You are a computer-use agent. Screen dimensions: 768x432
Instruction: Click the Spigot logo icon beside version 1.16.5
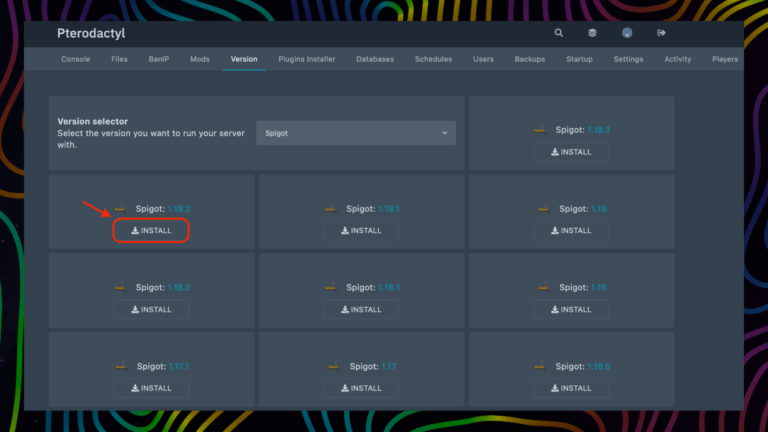point(539,367)
